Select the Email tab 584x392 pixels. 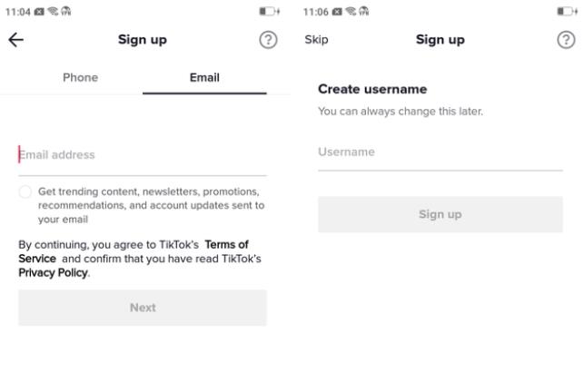[x=204, y=78]
